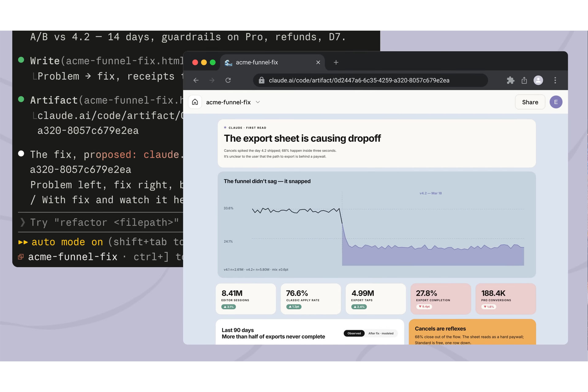Click the purple E user avatar
This screenshot has width=588, height=392.
[x=556, y=102]
